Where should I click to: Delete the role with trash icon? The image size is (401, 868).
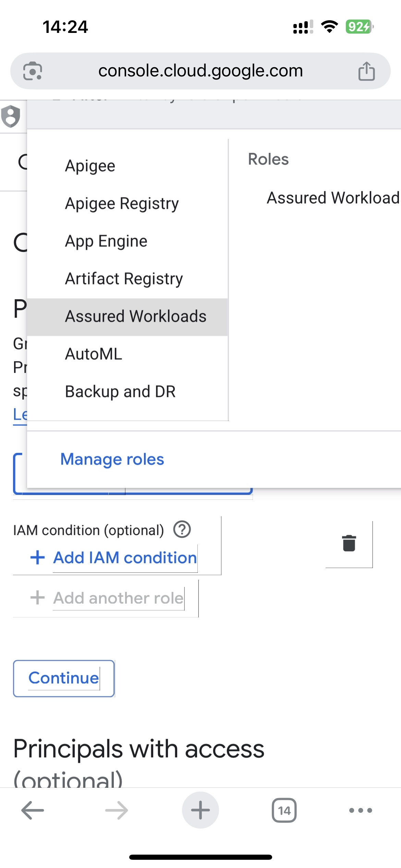click(349, 543)
